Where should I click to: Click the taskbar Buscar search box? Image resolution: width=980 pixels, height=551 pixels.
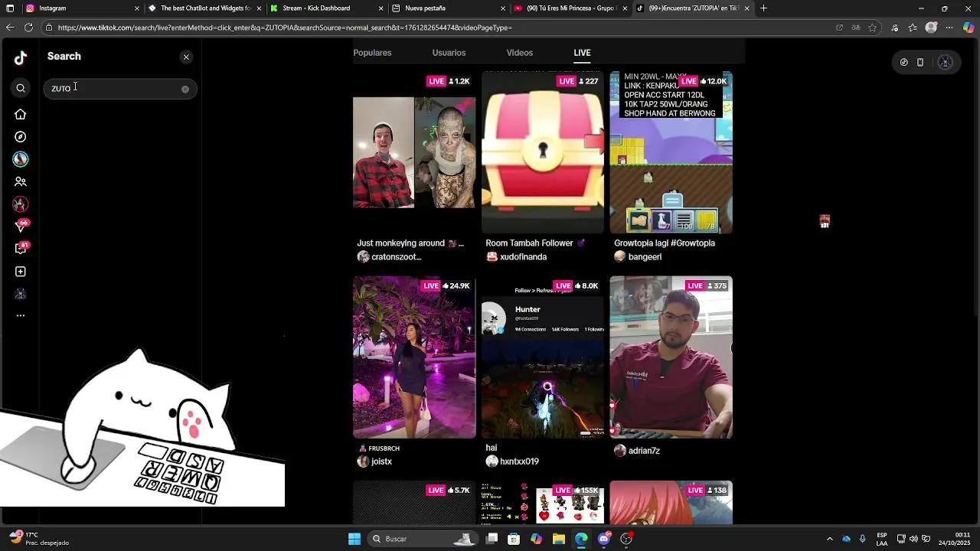point(423,539)
